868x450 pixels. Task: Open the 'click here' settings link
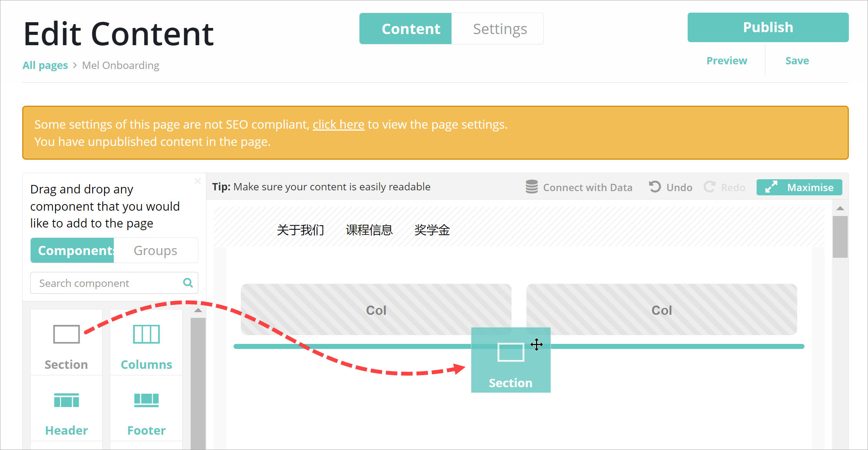coord(338,124)
